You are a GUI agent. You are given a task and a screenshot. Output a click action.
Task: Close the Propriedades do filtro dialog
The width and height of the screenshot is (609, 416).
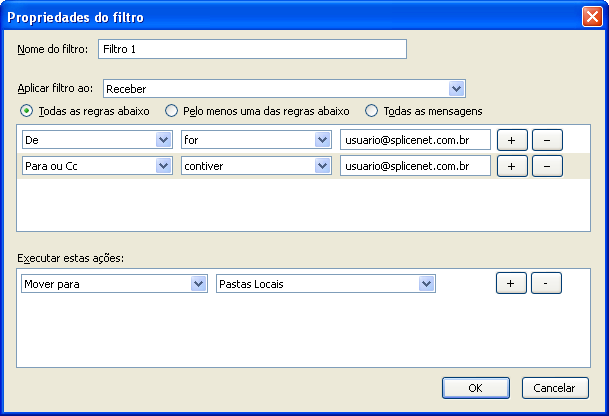pyautogui.click(x=592, y=17)
